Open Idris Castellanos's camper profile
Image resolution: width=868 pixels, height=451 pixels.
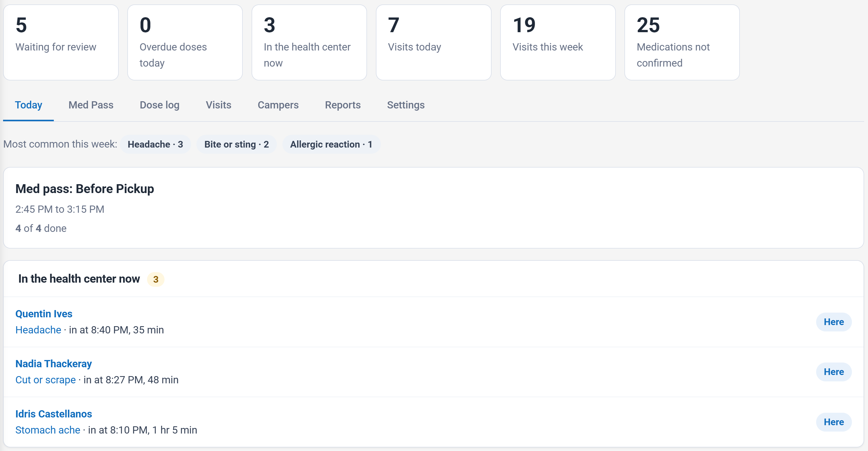click(x=54, y=414)
